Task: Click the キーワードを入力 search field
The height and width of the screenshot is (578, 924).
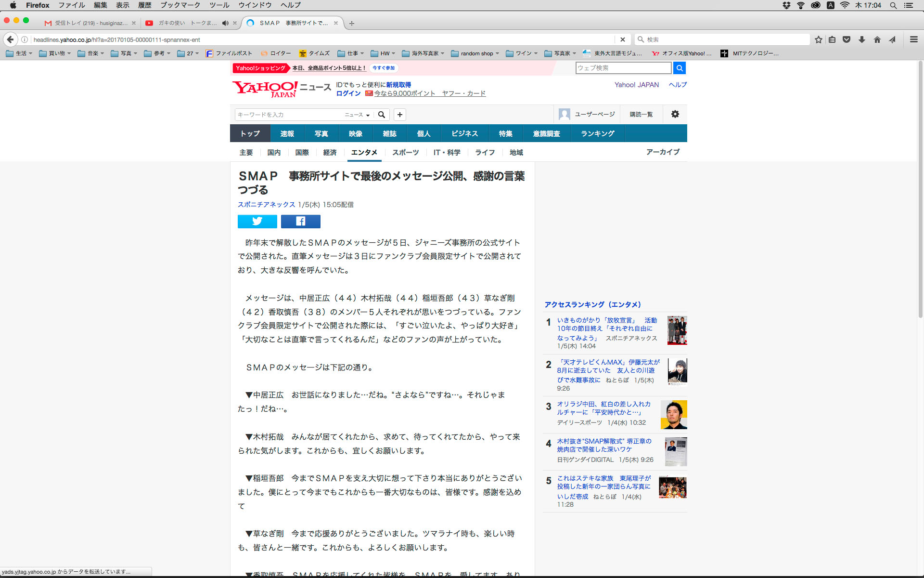Action: 289,115
